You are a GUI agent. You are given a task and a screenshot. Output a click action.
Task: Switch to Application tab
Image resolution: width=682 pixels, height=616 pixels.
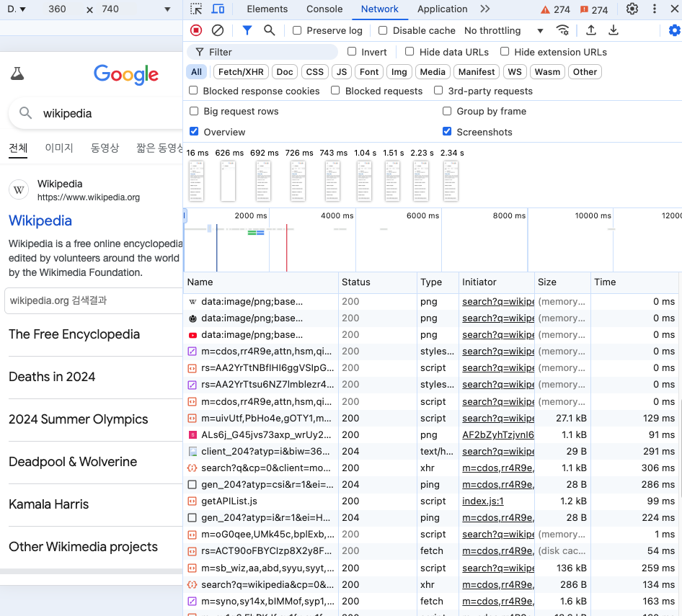tap(443, 9)
